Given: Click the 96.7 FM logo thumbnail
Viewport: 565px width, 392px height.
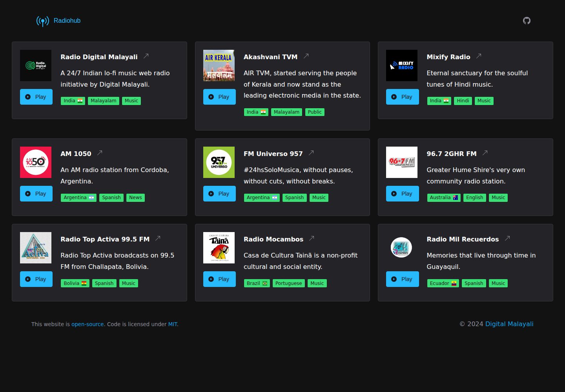Looking at the screenshot, I should point(402,162).
